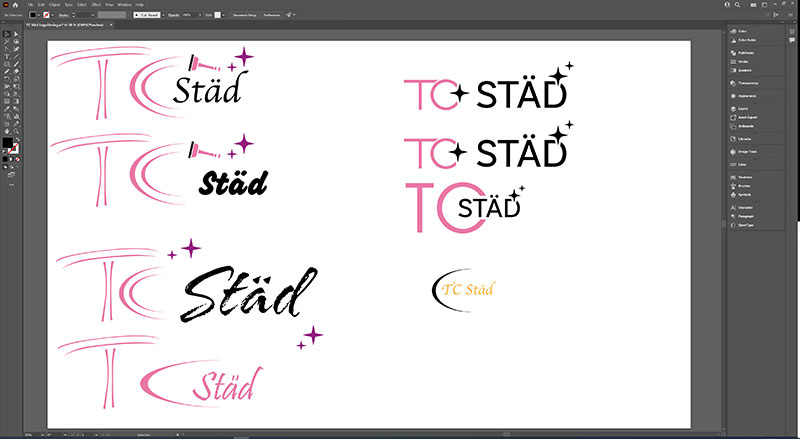Open the Pathfinder panel
The height and width of the screenshot is (439, 800).
point(743,53)
